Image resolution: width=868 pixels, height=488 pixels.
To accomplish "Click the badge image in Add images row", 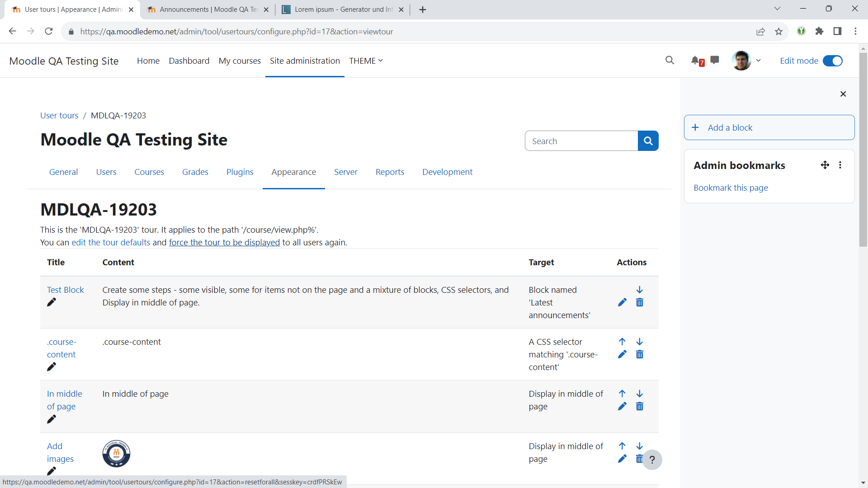I will pyautogui.click(x=116, y=454).
